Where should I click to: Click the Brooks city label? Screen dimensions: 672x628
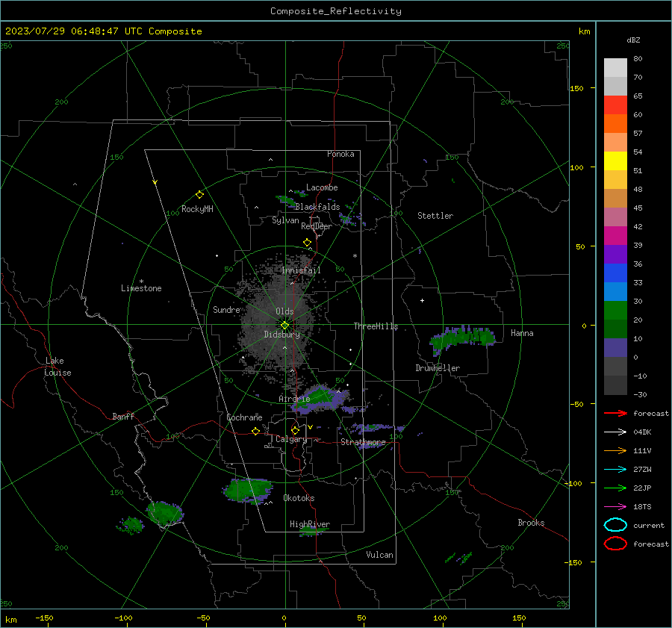(x=531, y=523)
